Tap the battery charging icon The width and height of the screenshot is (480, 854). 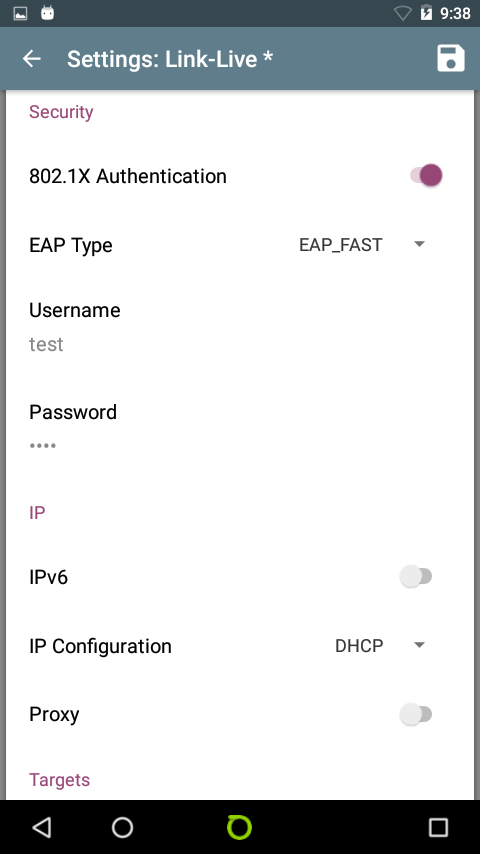(426, 13)
